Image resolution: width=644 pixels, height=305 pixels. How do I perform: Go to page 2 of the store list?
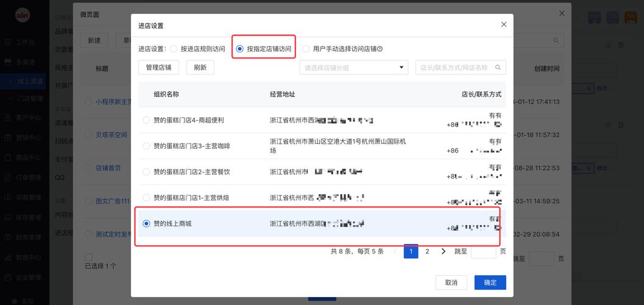click(x=427, y=251)
